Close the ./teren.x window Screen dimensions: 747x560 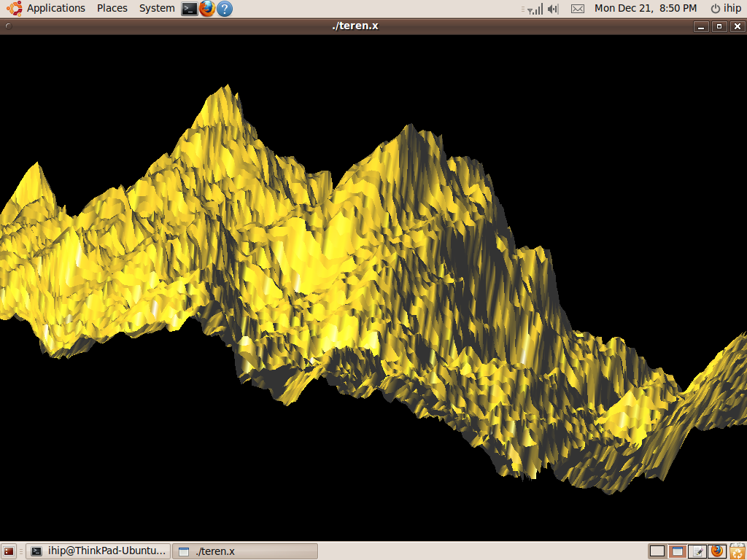tap(737, 26)
